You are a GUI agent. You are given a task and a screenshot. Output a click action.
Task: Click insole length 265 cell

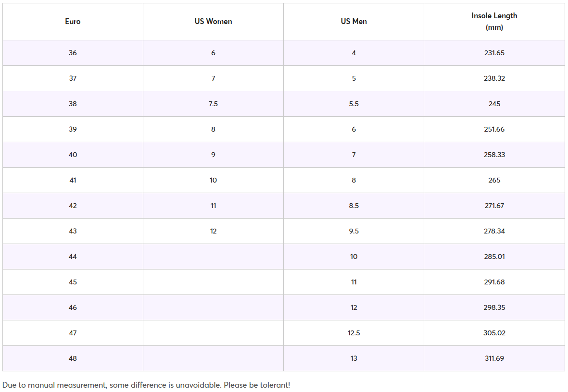coord(494,180)
